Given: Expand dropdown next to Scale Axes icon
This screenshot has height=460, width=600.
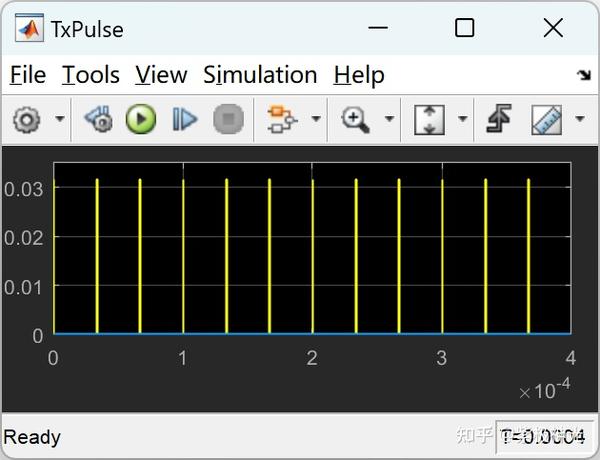Looking at the screenshot, I should point(463,119).
